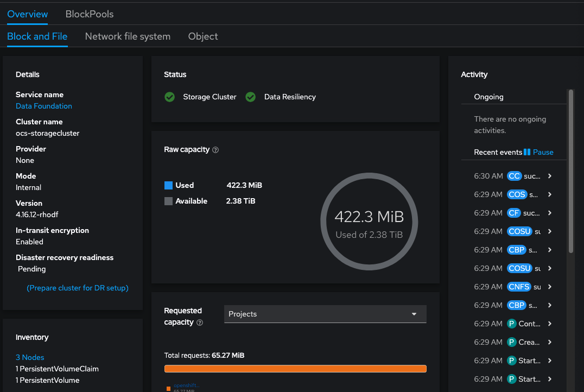Select the version text 4.16.12-rhodf
The width and height of the screenshot is (584, 392).
[37, 214]
